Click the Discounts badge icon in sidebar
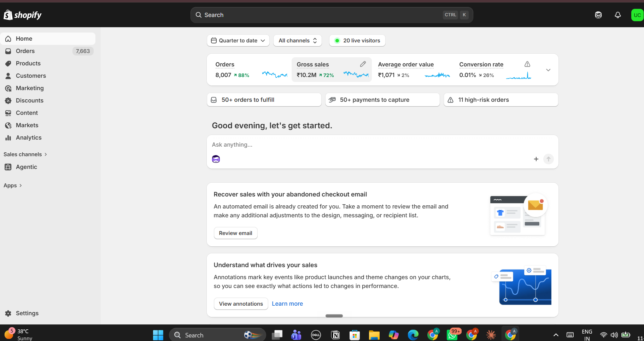This screenshot has height=341, width=644. [x=8, y=101]
